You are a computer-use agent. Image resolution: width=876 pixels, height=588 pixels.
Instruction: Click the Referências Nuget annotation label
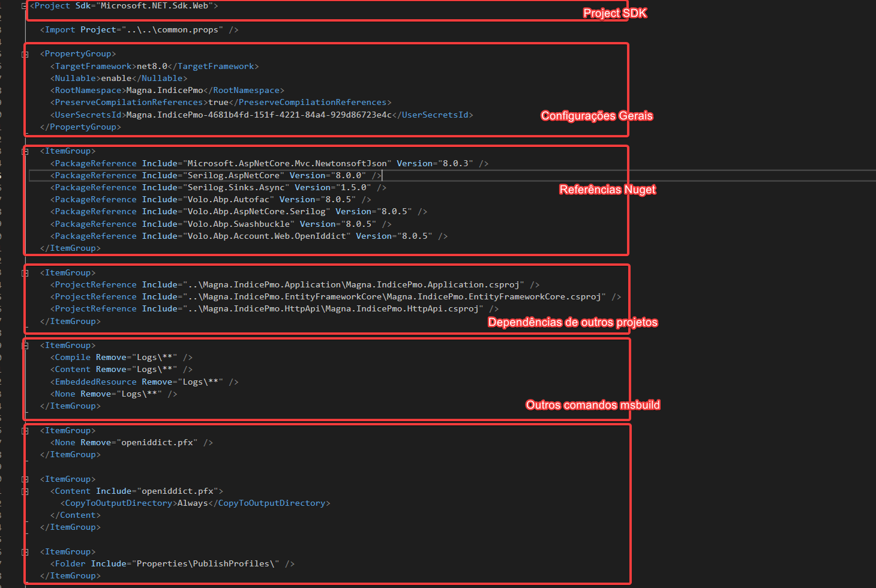[x=607, y=190]
